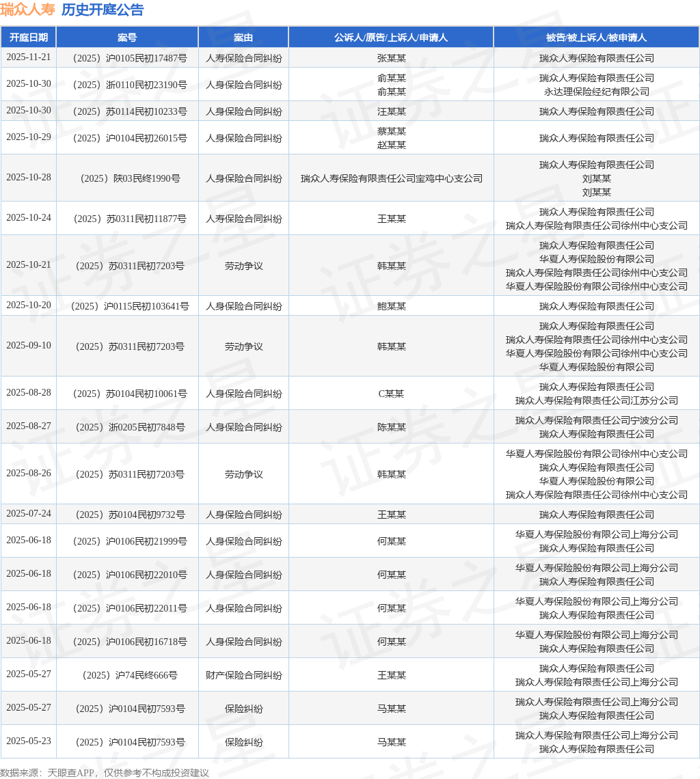Click 劳动争议 in the 2025-10-21 row
This screenshot has width=700, height=779.
[243, 266]
